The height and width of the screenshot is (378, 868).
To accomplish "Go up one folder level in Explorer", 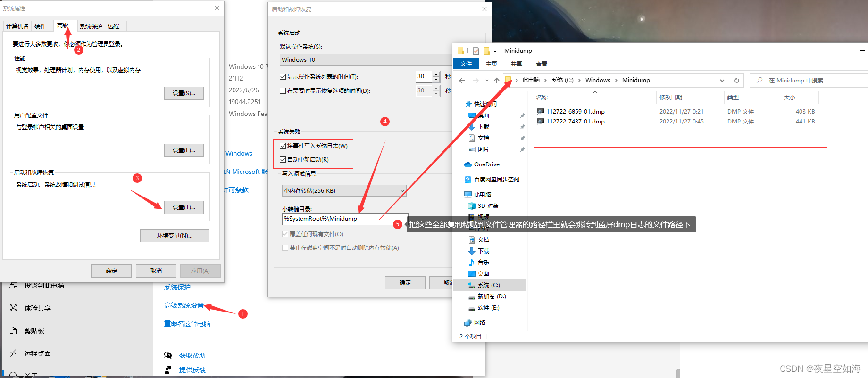I will point(497,81).
